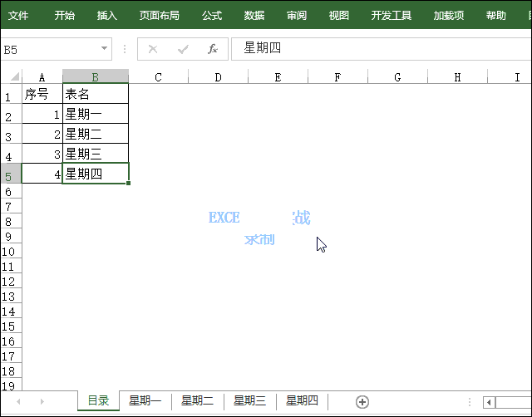Add a new sheet with plus icon
Image resolution: width=532 pixels, height=417 pixels.
pyautogui.click(x=362, y=402)
